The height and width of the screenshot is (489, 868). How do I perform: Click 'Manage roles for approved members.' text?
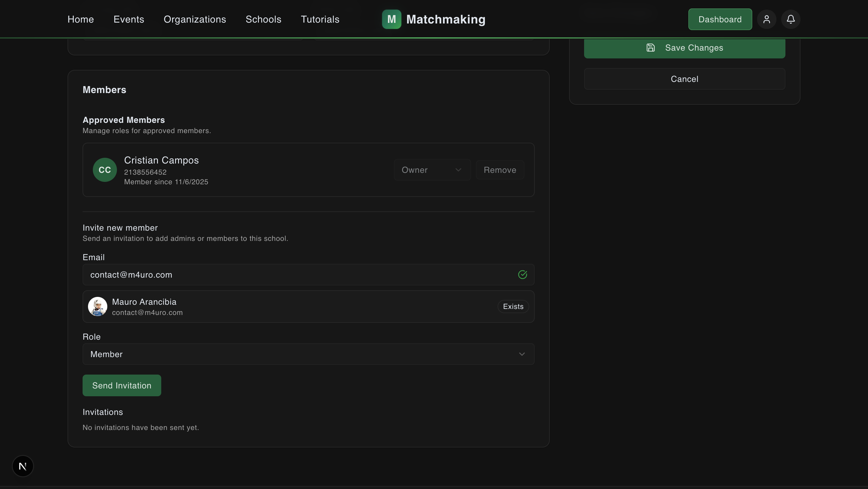coord(146,131)
